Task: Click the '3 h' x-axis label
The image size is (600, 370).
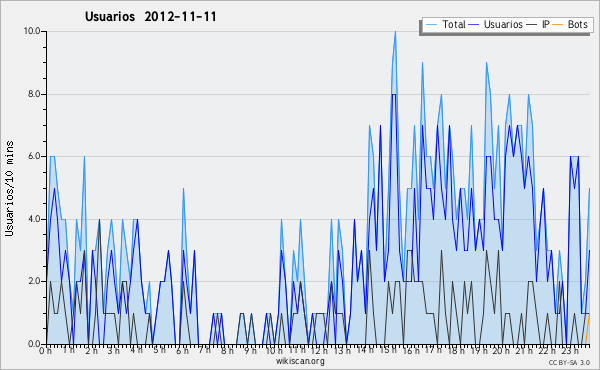Action: (x=113, y=351)
